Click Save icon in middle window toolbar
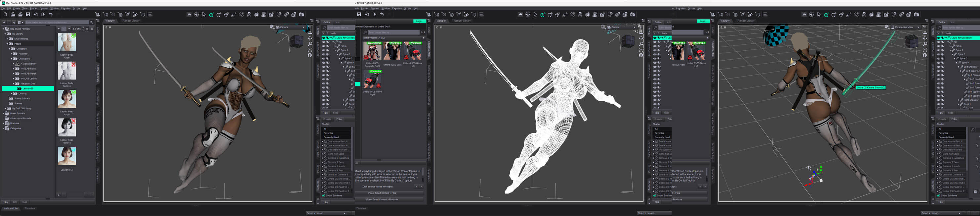Viewport: 980px width, 216px height. pyautogui.click(x=359, y=15)
